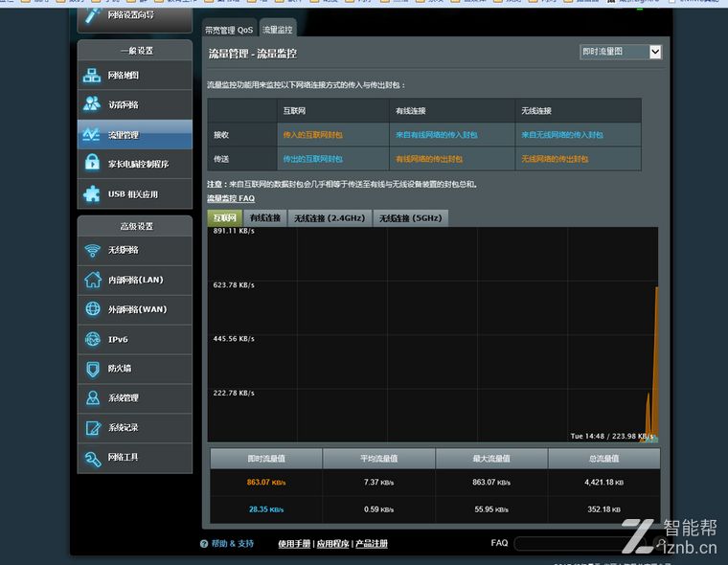Image resolution: width=728 pixels, height=565 pixels.
Task: Click the Traffic Manager (流量管理) graph icon
Action: coord(91,135)
